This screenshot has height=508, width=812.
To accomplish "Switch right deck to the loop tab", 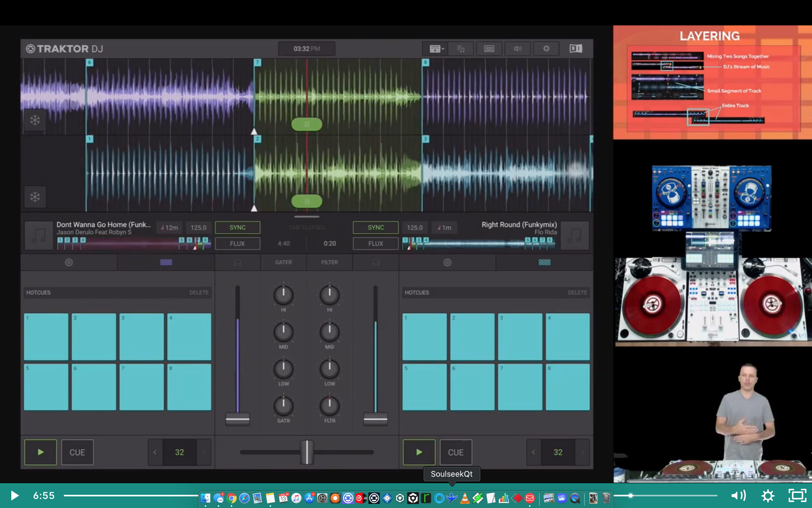I will click(x=447, y=262).
